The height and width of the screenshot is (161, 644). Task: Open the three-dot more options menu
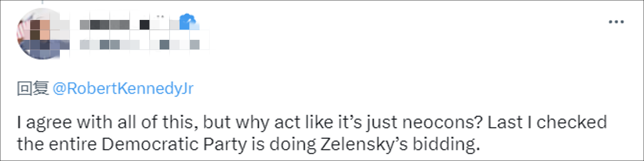(x=616, y=22)
